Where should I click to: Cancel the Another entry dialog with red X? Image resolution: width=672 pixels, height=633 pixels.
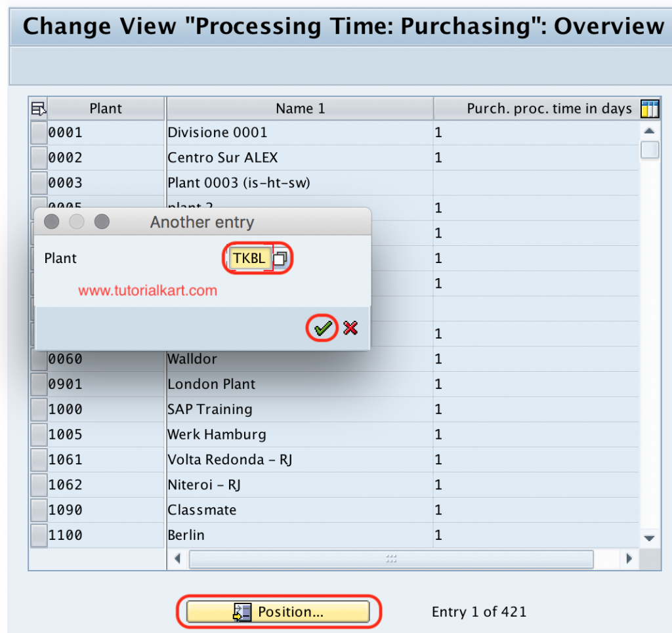tap(350, 328)
